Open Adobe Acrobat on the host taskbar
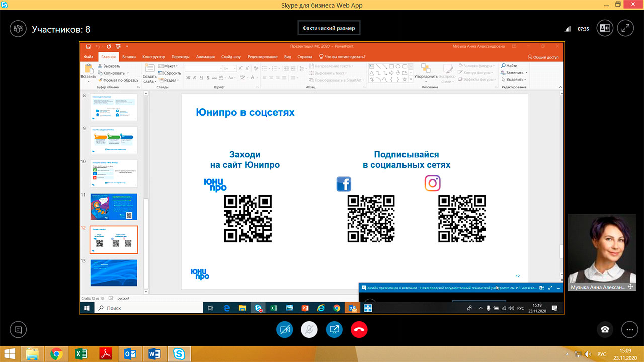The width and height of the screenshot is (644, 362). tap(106, 354)
